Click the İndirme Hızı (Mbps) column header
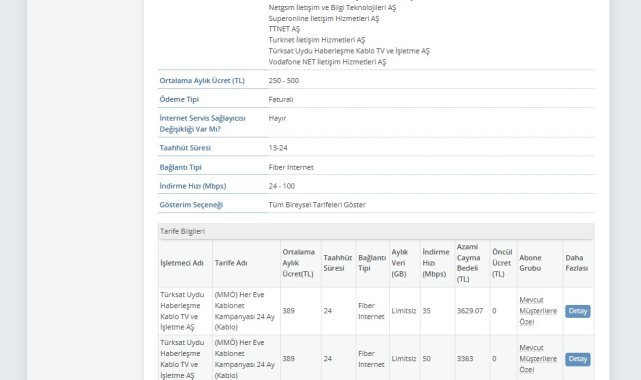 pyautogui.click(x=436, y=263)
